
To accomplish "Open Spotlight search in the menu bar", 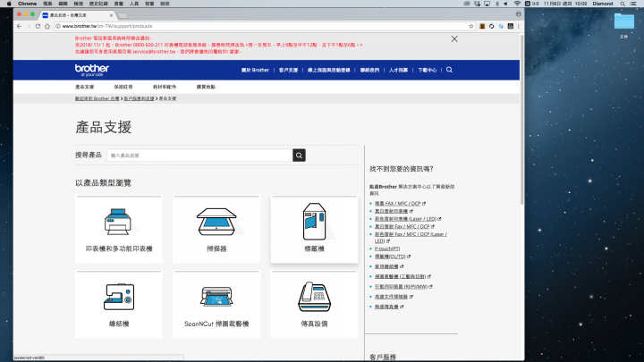I will (x=623, y=4).
